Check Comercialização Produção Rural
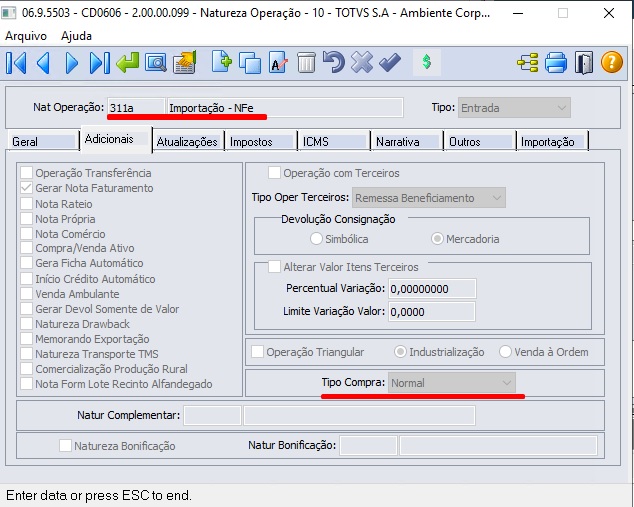 pyautogui.click(x=27, y=369)
